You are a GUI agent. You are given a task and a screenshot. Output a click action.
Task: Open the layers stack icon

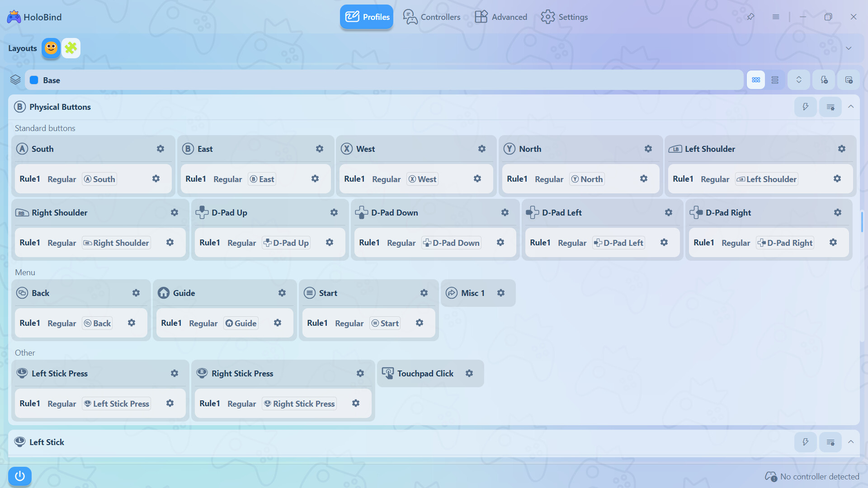tap(15, 80)
